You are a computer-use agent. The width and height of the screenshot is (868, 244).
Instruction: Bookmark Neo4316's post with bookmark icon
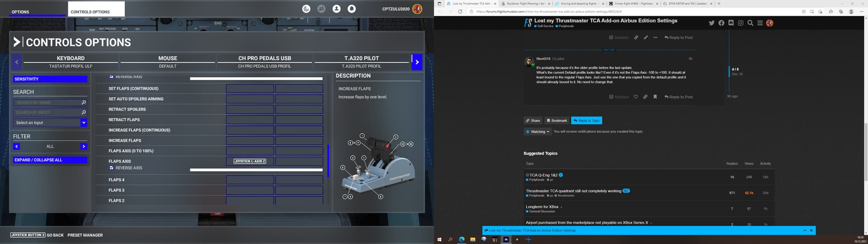click(x=655, y=97)
